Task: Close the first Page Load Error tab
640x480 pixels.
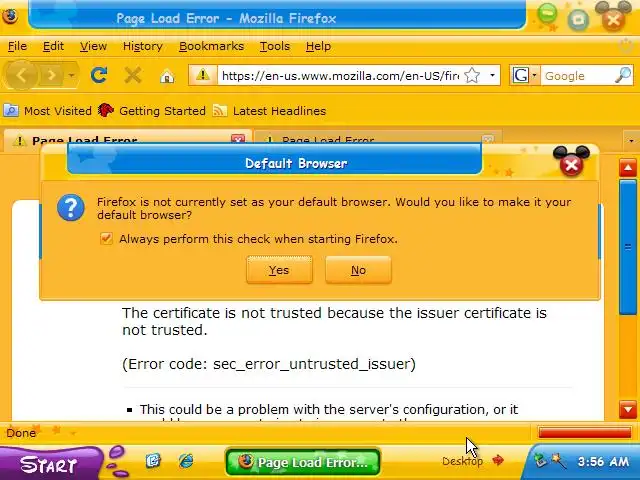Action: click(238, 139)
